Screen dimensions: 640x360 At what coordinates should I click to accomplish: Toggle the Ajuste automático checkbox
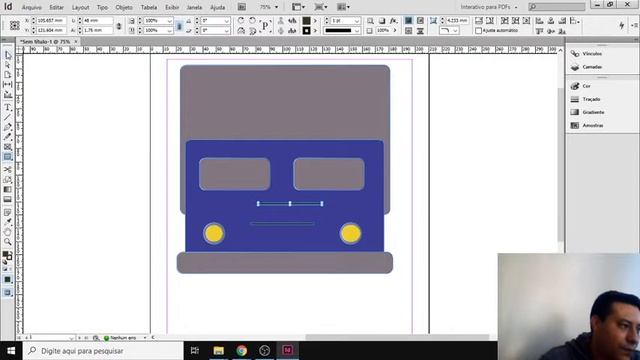pos(479,31)
